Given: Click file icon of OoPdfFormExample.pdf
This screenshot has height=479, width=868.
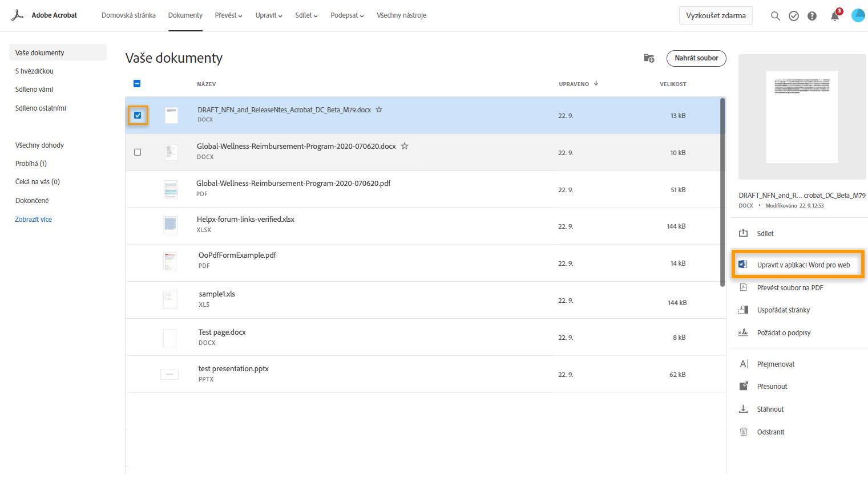Looking at the screenshot, I should click(x=169, y=261).
